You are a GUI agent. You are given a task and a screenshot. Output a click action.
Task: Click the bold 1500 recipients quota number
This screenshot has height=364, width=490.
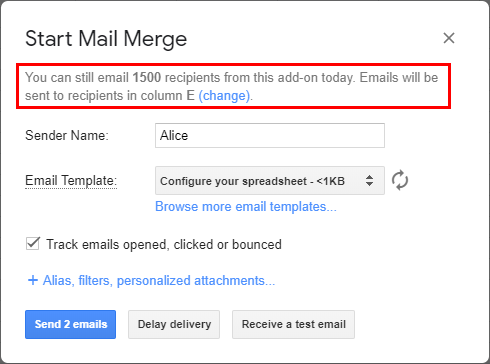pos(147,77)
